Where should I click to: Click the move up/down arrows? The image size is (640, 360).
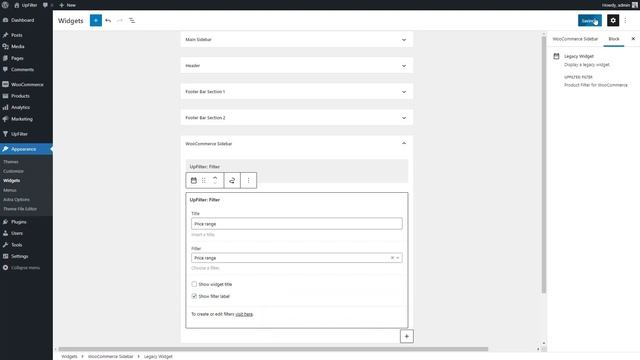(215, 180)
